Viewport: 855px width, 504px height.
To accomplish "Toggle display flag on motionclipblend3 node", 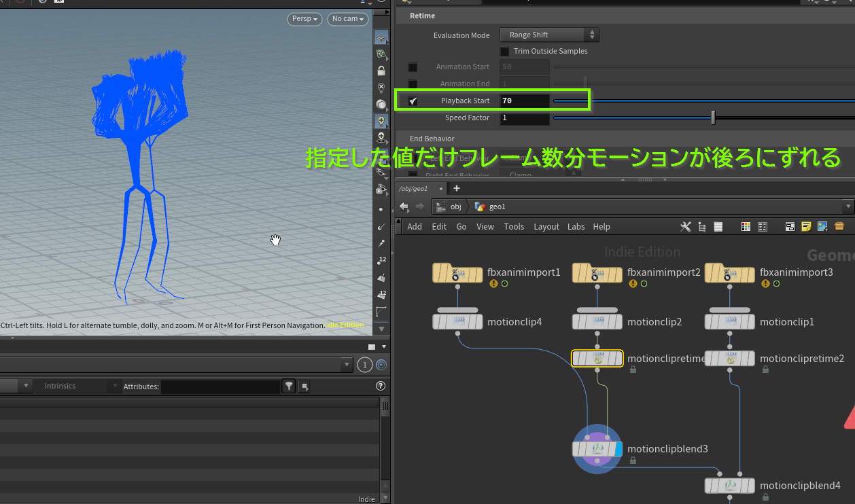I will point(618,449).
